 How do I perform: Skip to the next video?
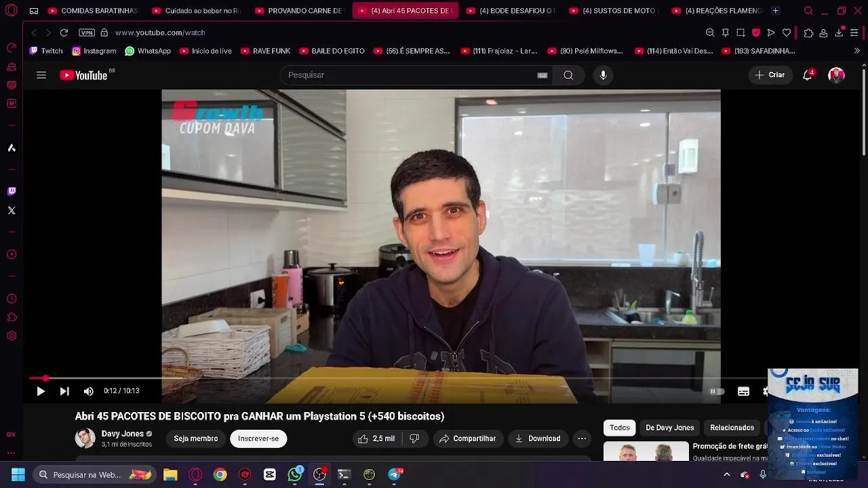[x=64, y=391]
